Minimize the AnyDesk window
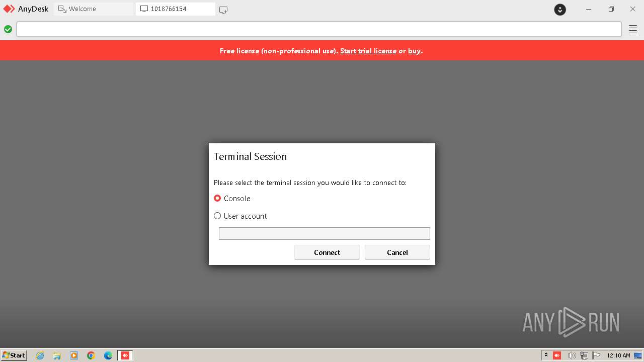 click(589, 9)
